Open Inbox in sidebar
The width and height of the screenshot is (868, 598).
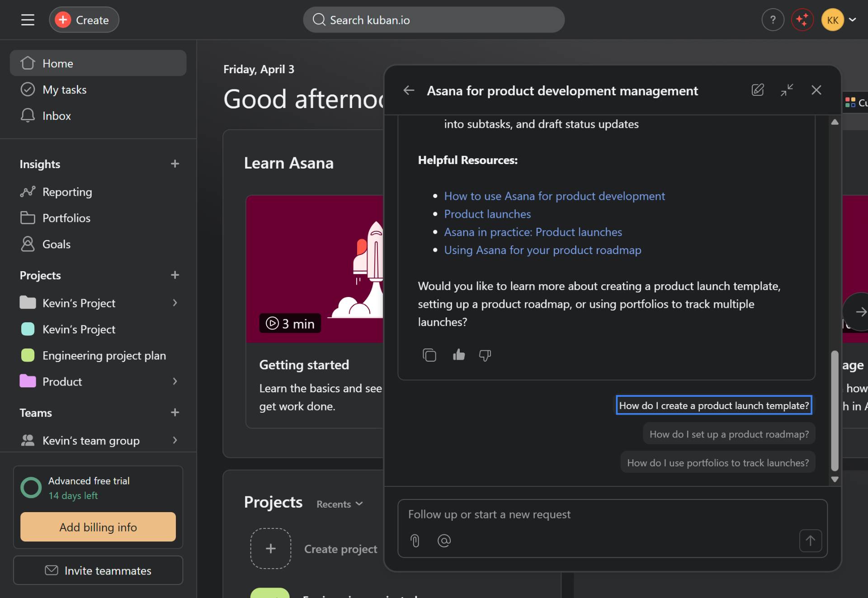pyautogui.click(x=98, y=116)
